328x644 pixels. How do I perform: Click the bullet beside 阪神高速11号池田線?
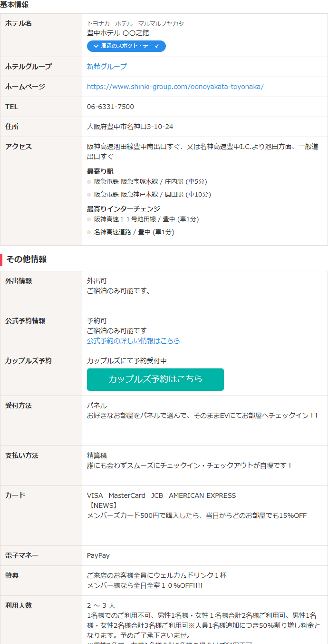[89, 219]
